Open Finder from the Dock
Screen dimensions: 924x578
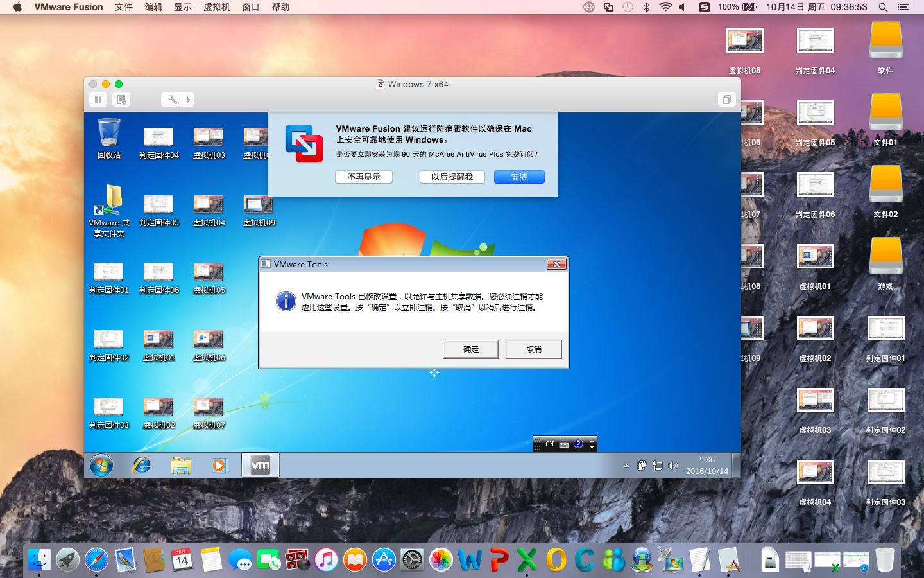39,560
